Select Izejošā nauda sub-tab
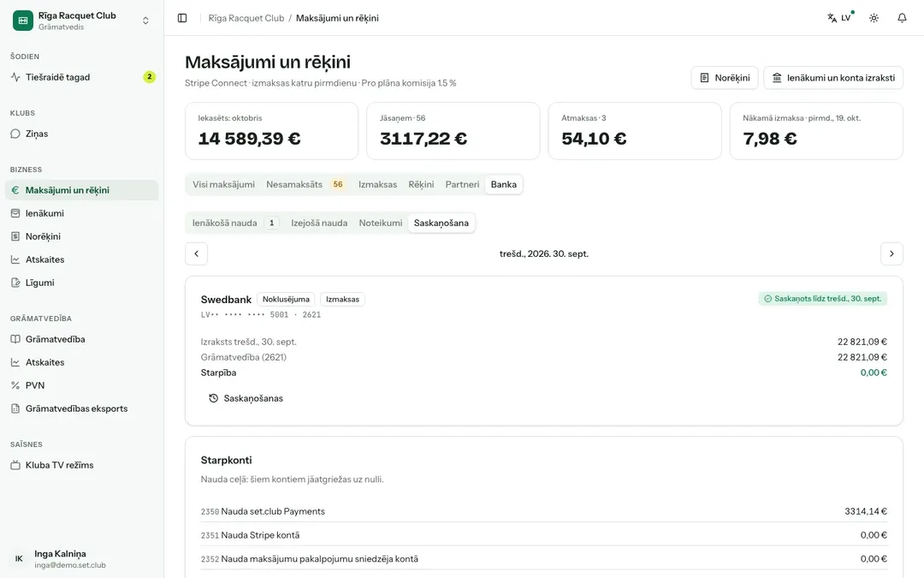This screenshot has width=924, height=578. point(319,223)
